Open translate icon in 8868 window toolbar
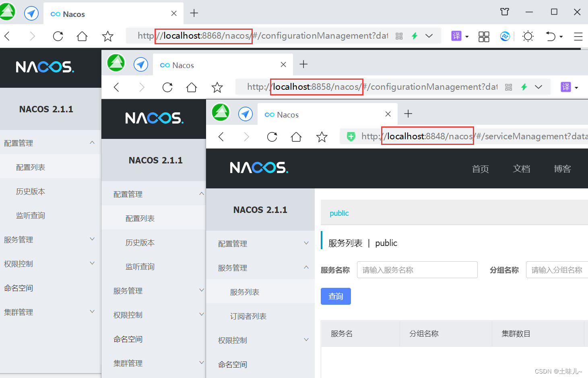Screen dimensions: 588x378 coord(456,36)
